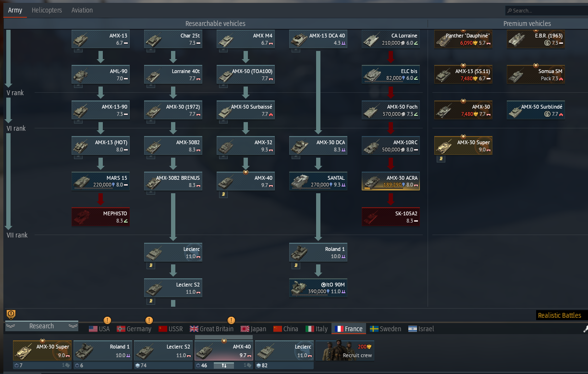Select AMX-50 Surbaissé vehicle
Viewport: 588px width, 374px height.
click(245, 110)
